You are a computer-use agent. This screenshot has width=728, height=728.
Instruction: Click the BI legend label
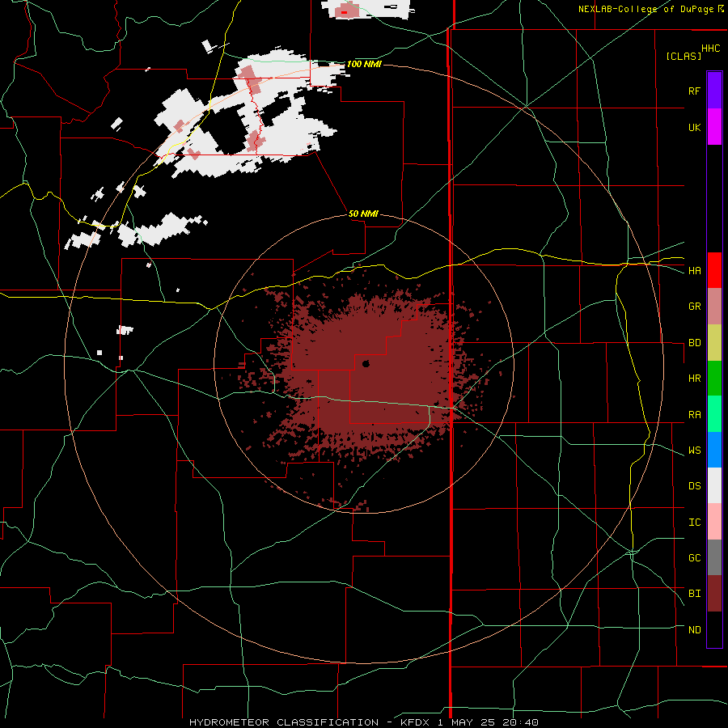[694, 594]
